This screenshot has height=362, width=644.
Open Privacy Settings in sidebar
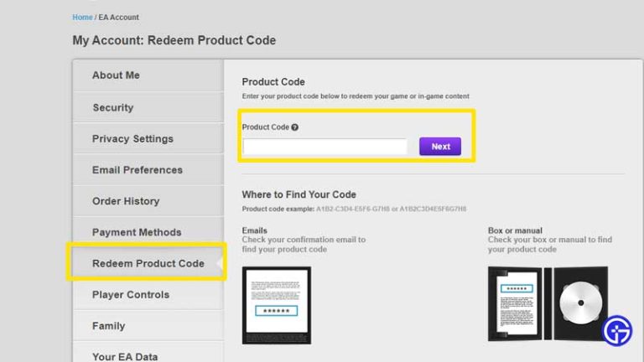click(132, 139)
